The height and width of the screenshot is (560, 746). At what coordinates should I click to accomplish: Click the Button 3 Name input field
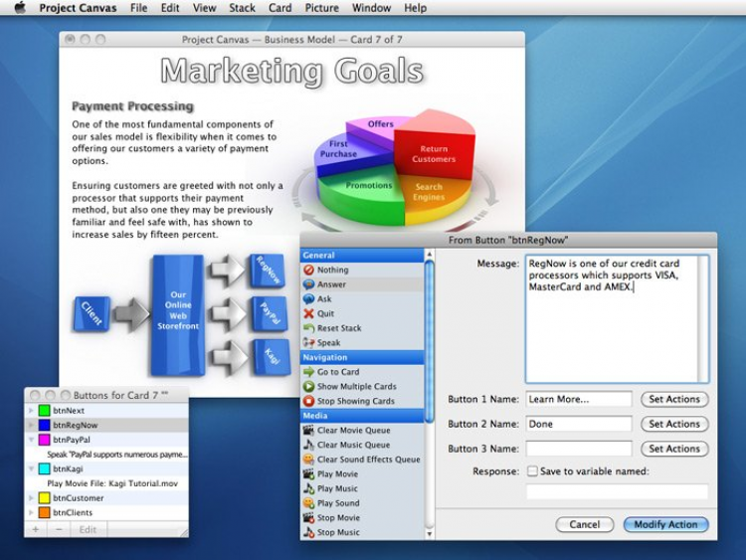[579, 449]
